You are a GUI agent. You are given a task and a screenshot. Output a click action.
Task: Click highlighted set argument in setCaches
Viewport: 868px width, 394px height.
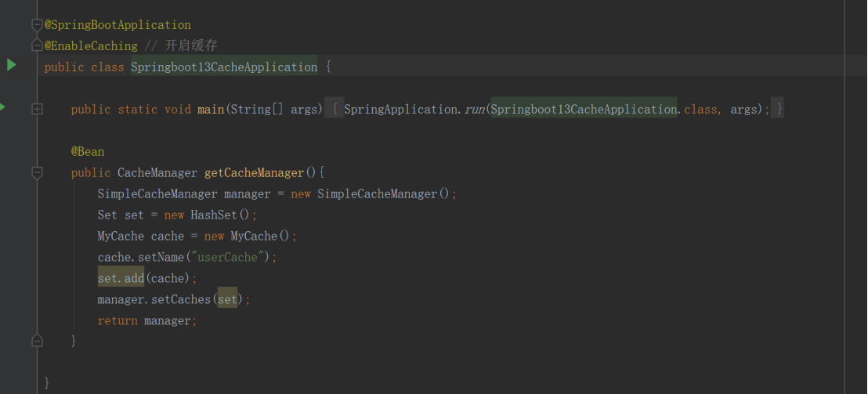coord(227,299)
